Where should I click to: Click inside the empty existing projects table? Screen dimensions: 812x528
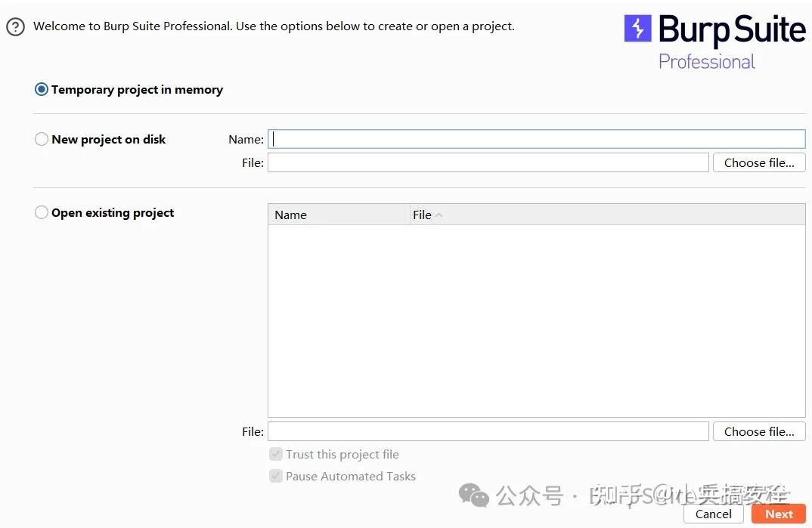click(536, 317)
